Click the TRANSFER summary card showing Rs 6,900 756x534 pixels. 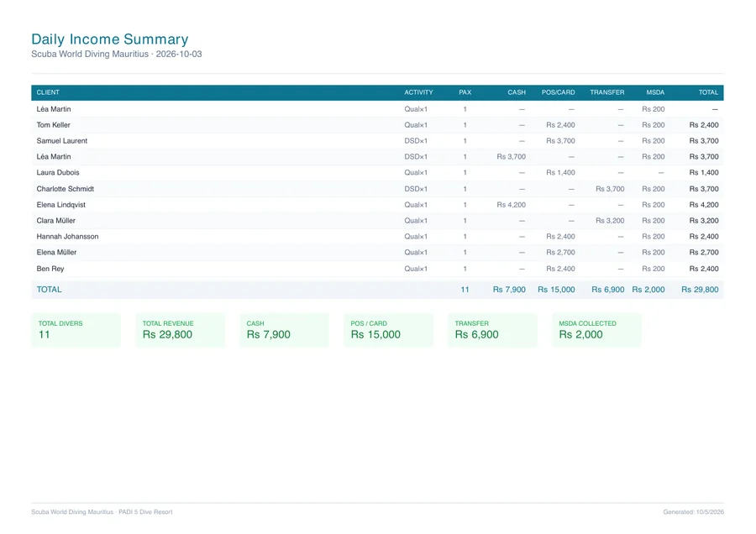pyautogui.click(x=493, y=330)
